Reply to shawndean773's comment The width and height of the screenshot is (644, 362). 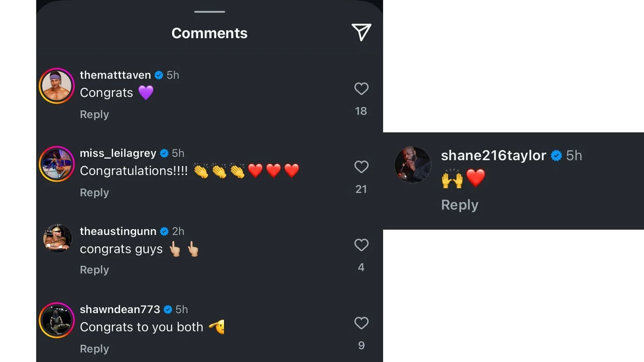tap(94, 349)
